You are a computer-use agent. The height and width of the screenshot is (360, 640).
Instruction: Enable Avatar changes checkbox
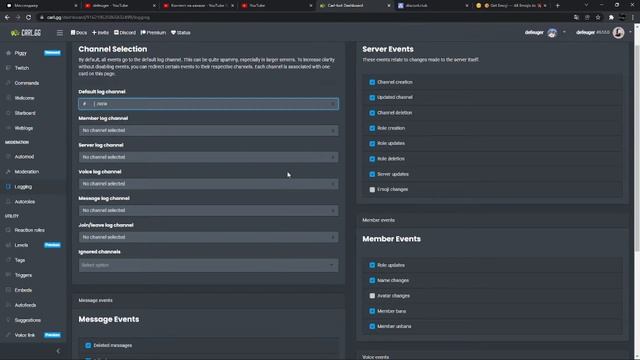pos(372,296)
